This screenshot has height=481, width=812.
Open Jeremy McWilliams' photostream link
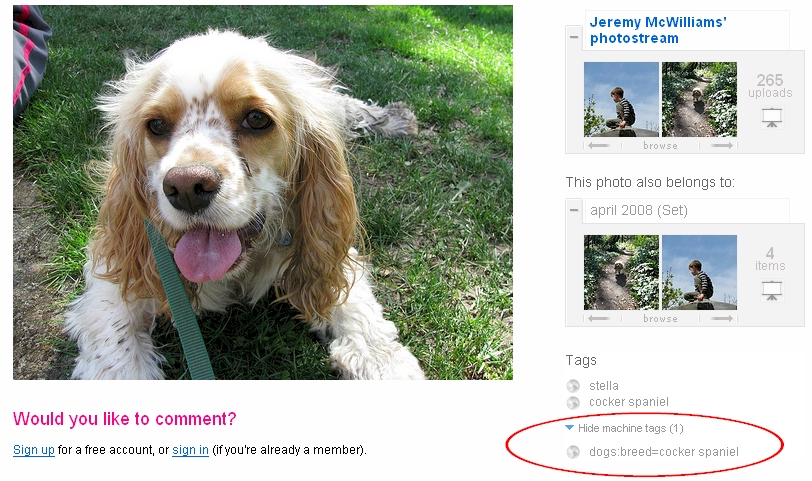click(x=658, y=30)
